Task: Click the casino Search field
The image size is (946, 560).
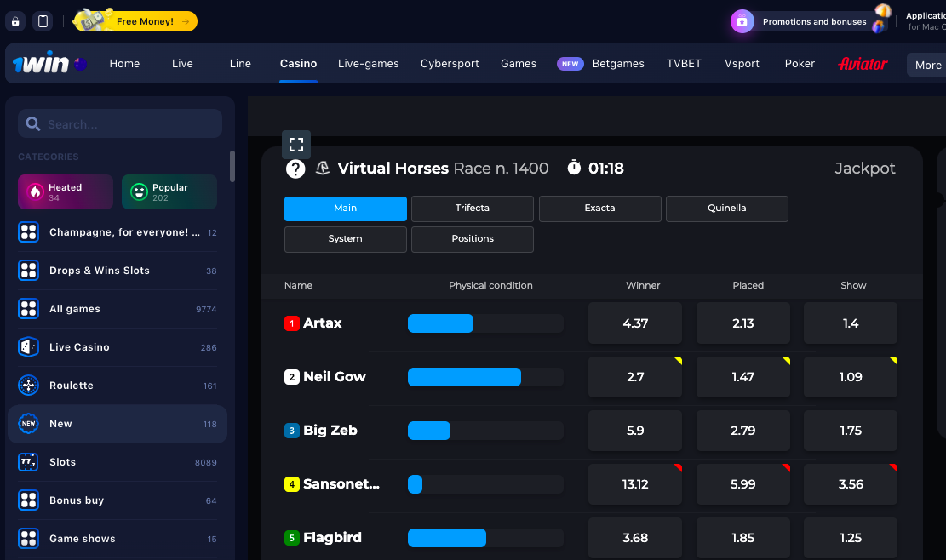Action: (x=120, y=123)
